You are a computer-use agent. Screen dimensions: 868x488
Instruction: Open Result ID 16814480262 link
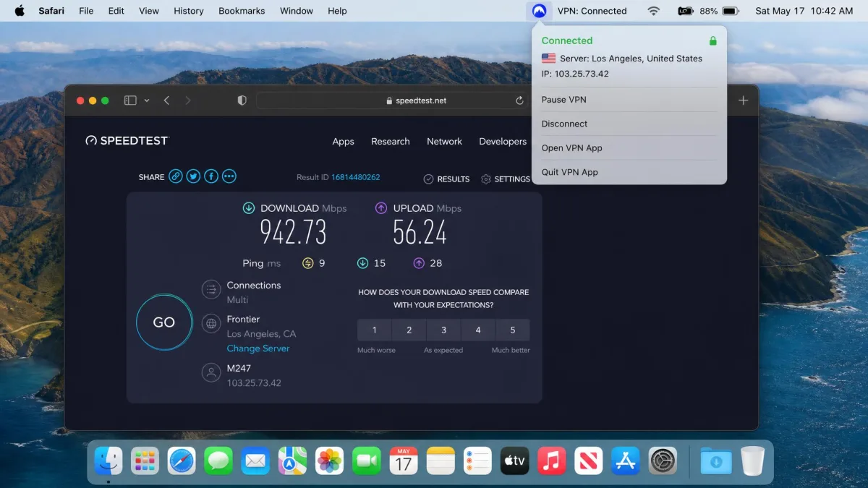[x=355, y=177]
